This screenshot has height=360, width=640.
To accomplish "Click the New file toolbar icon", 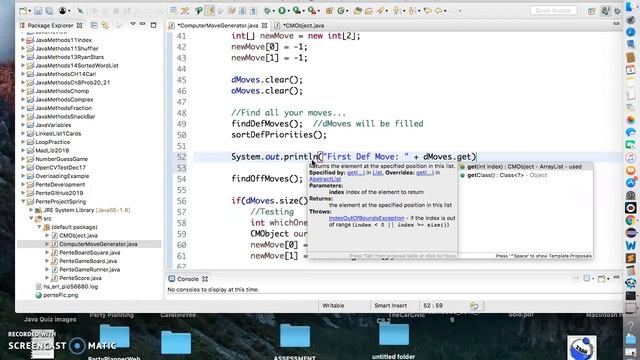I will [23, 11].
